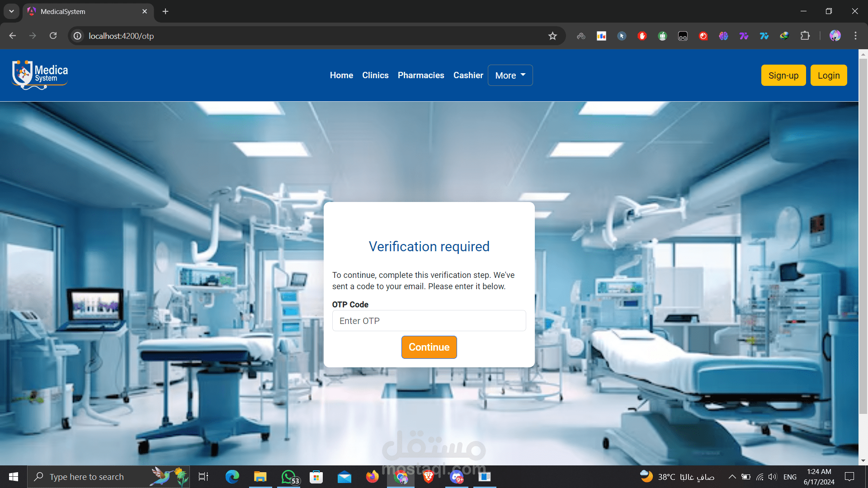Open WhatsApp from the taskbar
Screen dimensions: 868x488
(289, 477)
